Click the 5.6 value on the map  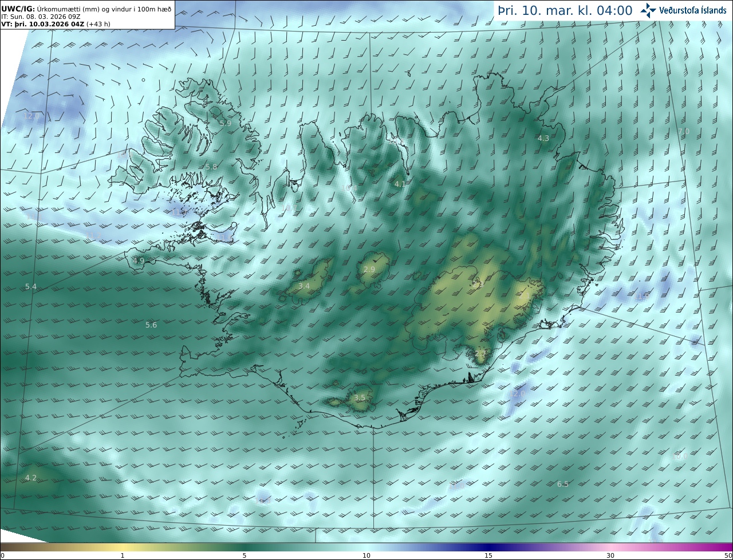[x=151, y=325]
